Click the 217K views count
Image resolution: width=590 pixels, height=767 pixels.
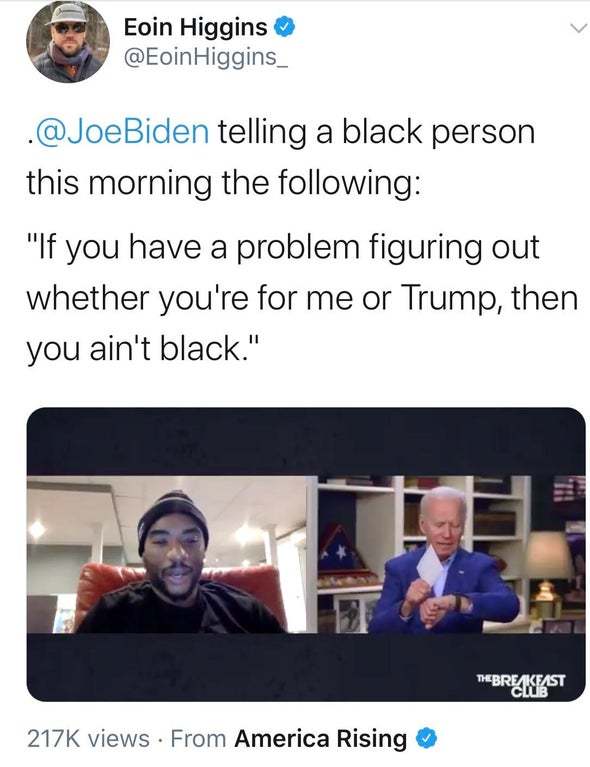[88, 738]
